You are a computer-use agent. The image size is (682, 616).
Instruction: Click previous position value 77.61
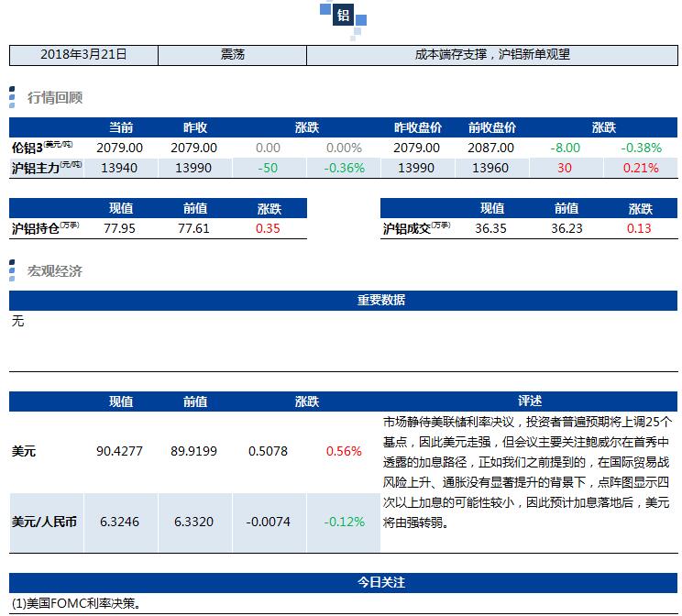point(193,228)
